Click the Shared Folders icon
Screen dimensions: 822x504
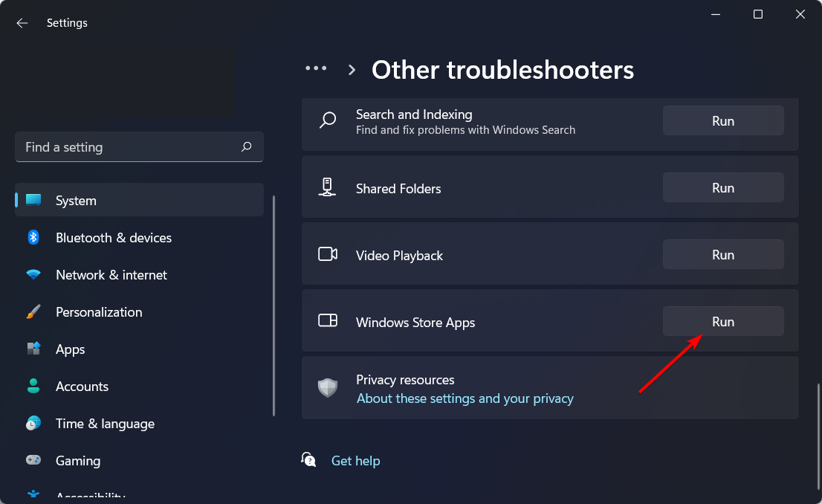pos(327,187)
